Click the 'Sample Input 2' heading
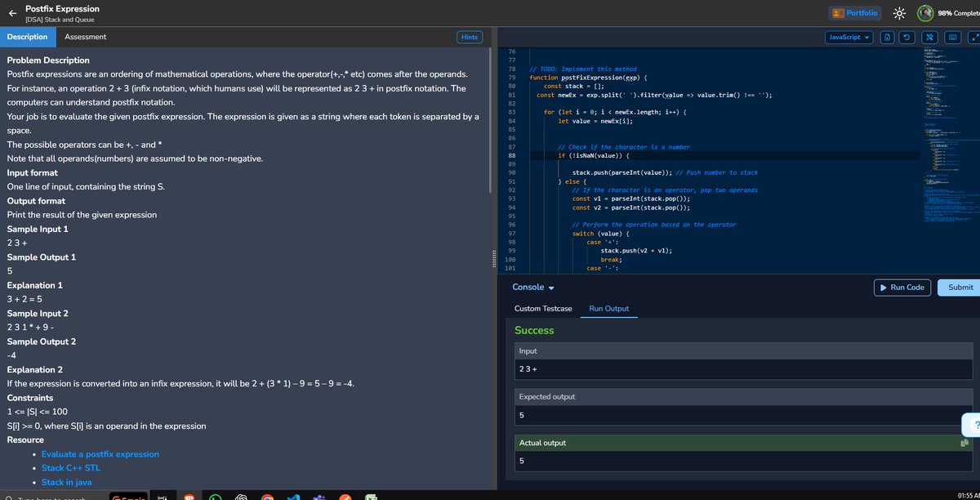Viewport: 980px width, 500px height. [x=38, y=314]
